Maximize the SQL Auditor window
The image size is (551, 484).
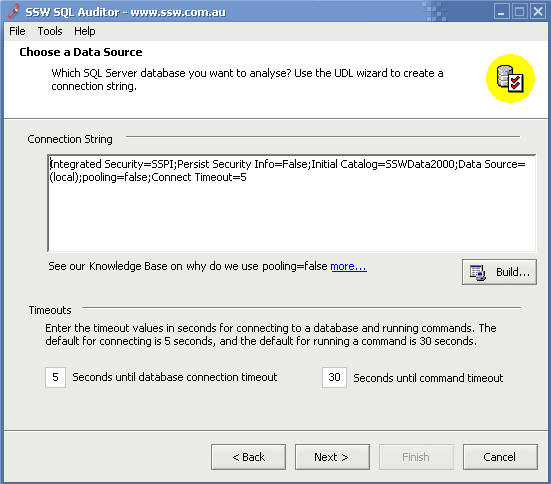tap(520, 11)
